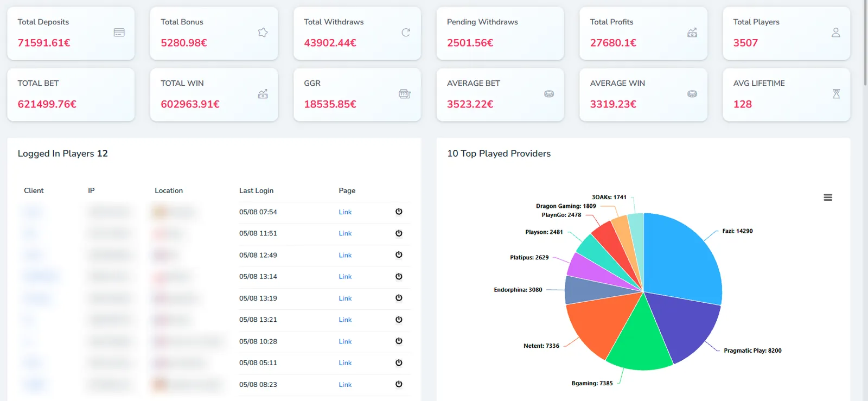
Task: Click the star icon in Total Bonus card
Action: coord(263,33)
